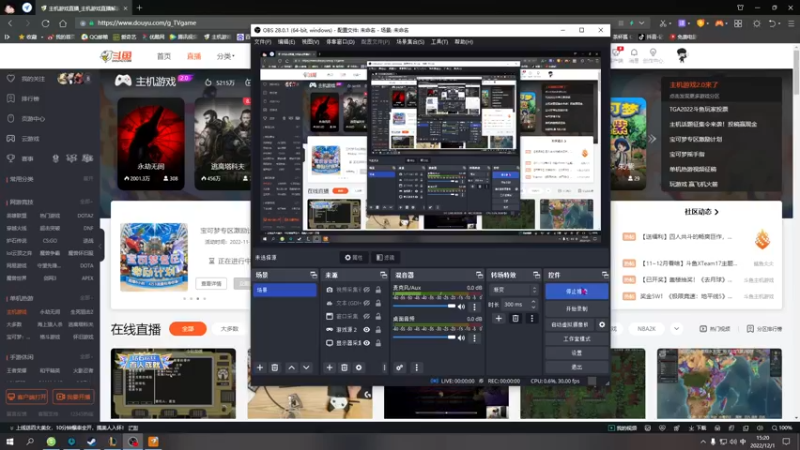The image size is (800, 450).
Task: Add a new scene in OBS scenes panel
Action: pyautogui.click(x=260, y=367)
